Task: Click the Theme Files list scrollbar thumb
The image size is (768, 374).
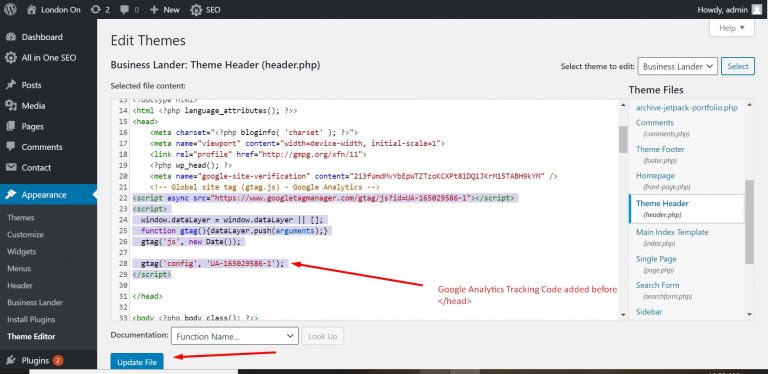Action: tap(749, 221)
